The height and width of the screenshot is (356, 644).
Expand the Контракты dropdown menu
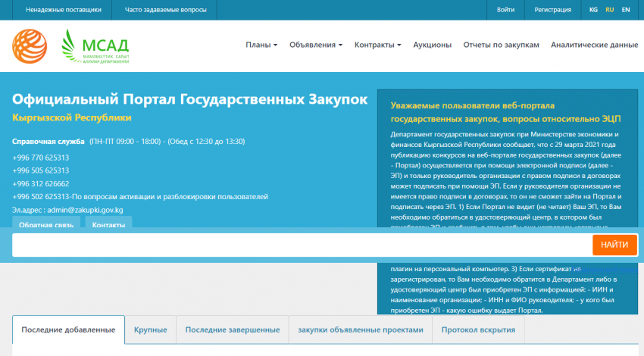click(x=377, y=45)
